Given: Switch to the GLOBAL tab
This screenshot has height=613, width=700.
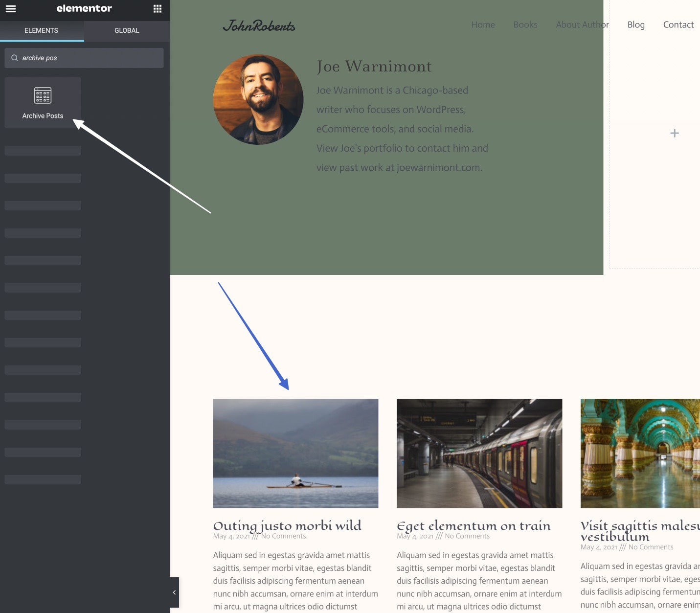Looking at the screenshot, I should point(127,30).
